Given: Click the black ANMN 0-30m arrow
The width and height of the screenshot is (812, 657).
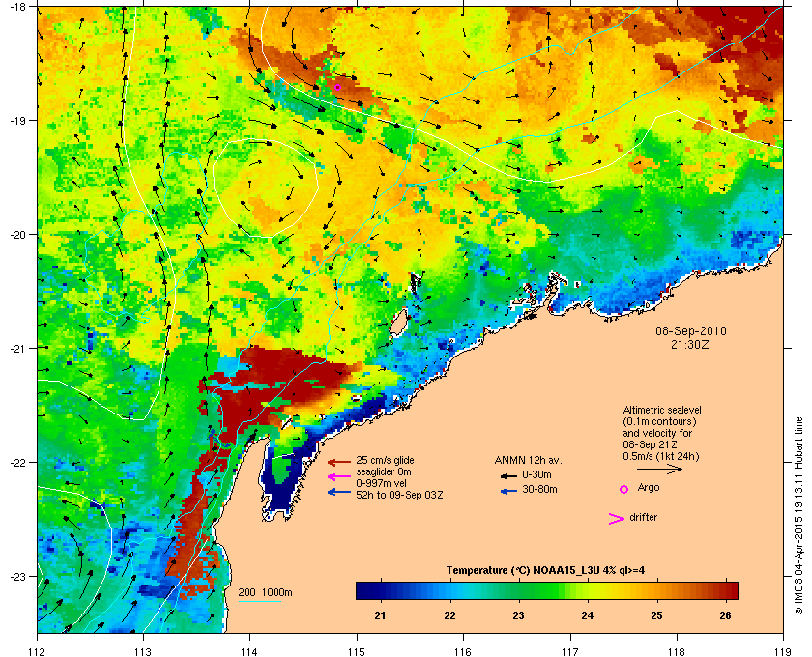Looking at the screenshot, I should point(508,475).
